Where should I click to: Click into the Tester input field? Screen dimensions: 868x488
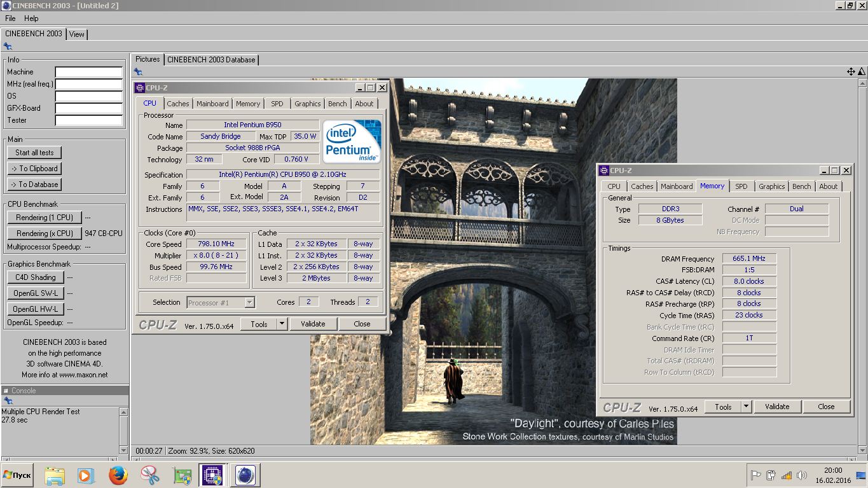tap(89, 120)
